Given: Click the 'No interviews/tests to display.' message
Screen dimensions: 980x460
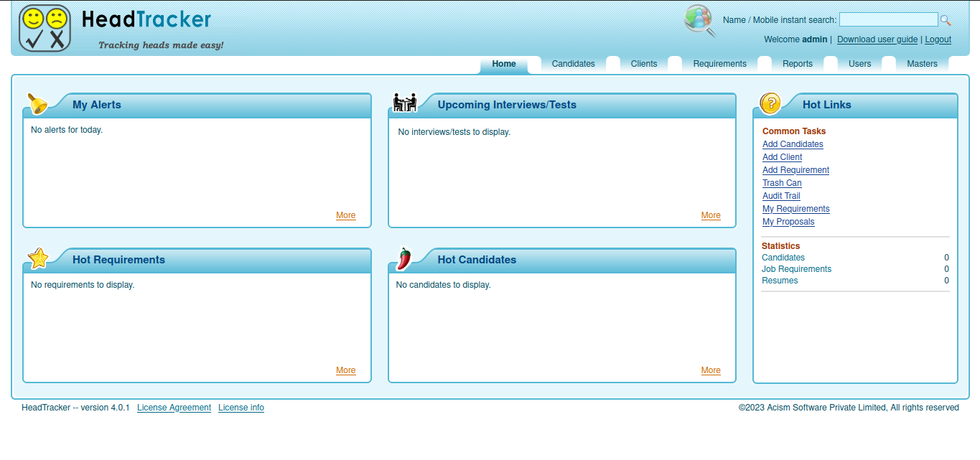Looking at the screenshot, I should tap(454, 132).
